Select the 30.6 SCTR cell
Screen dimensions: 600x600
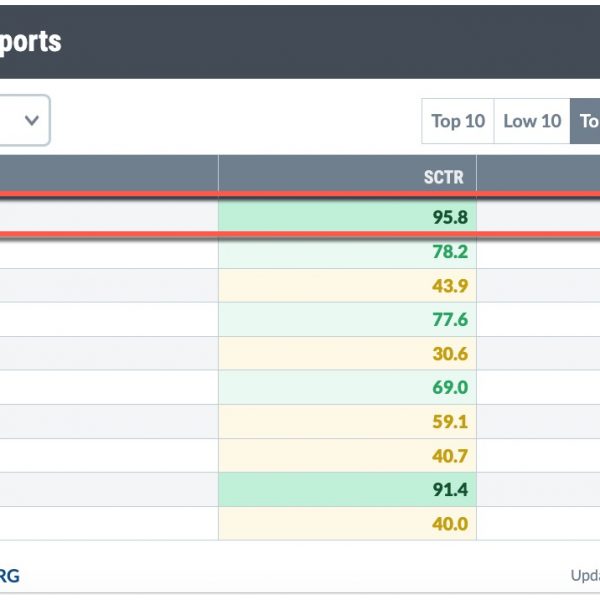point(347,353)
